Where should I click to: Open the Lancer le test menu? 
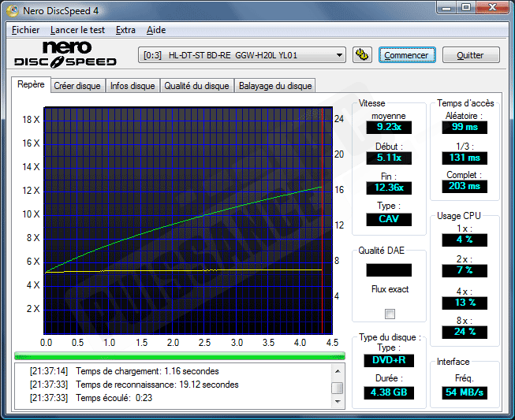pos(77,30)
